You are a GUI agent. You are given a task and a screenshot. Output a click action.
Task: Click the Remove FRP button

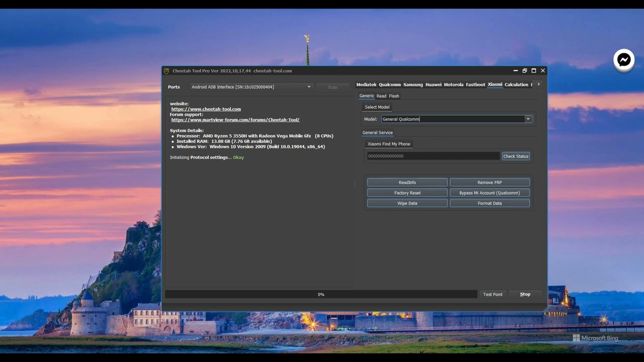tap(490, 183)
